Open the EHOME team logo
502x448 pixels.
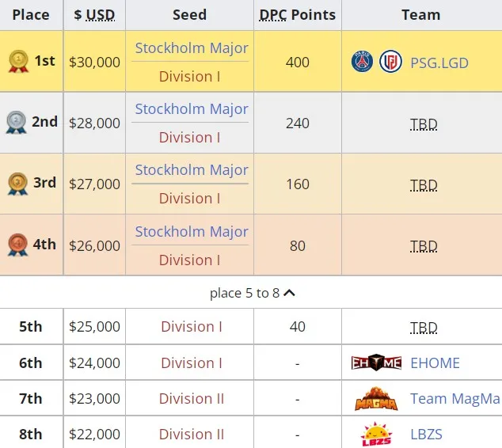(x=376, y=363)
